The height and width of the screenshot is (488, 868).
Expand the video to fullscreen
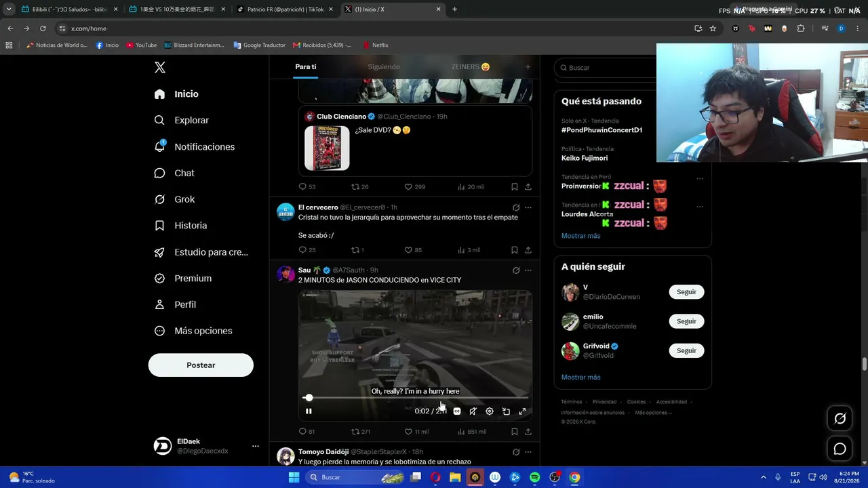(522, 411)
